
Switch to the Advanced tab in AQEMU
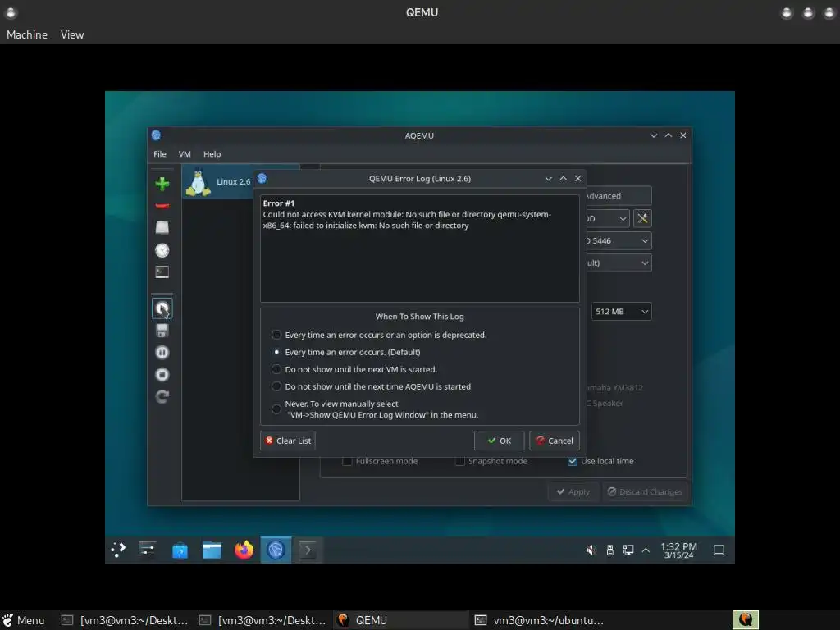point(619,196)
